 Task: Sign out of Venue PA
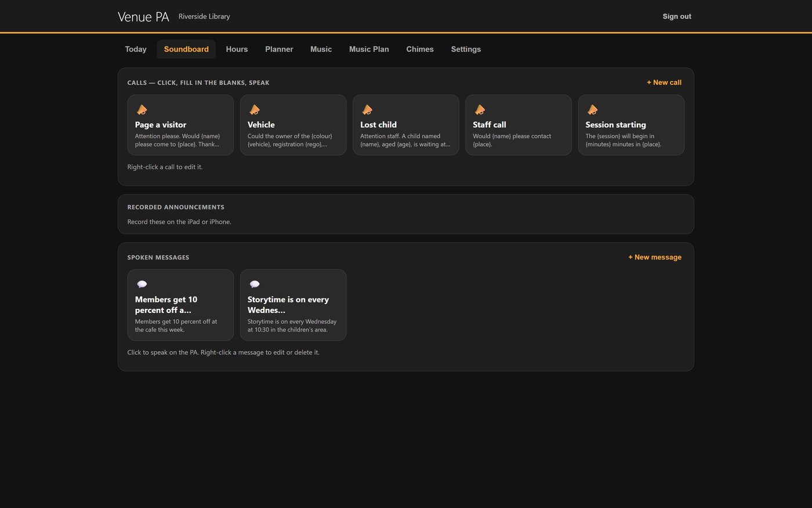tap(677, 16)
